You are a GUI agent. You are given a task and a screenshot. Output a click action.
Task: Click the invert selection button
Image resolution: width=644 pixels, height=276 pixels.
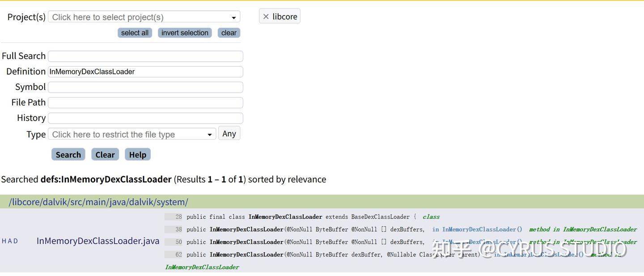click(x=184, y=32)
